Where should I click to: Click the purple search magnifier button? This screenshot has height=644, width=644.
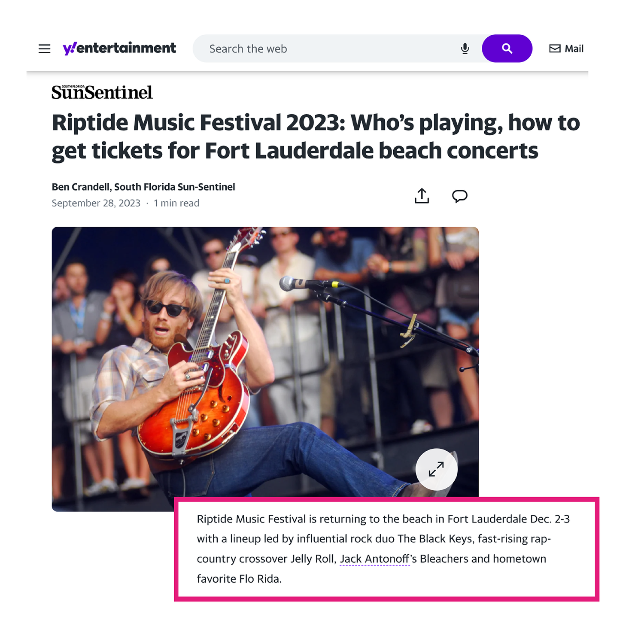pyautogui.click(x=507, y=49)
